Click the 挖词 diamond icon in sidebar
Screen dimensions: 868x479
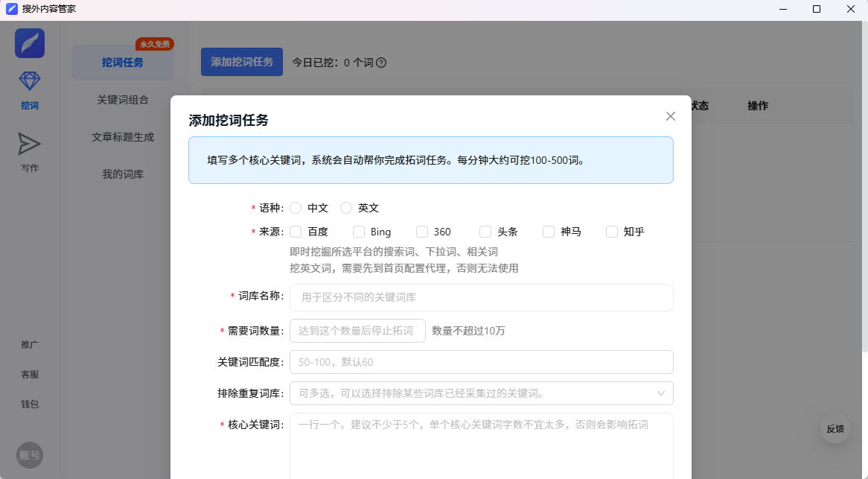(30, 82)
